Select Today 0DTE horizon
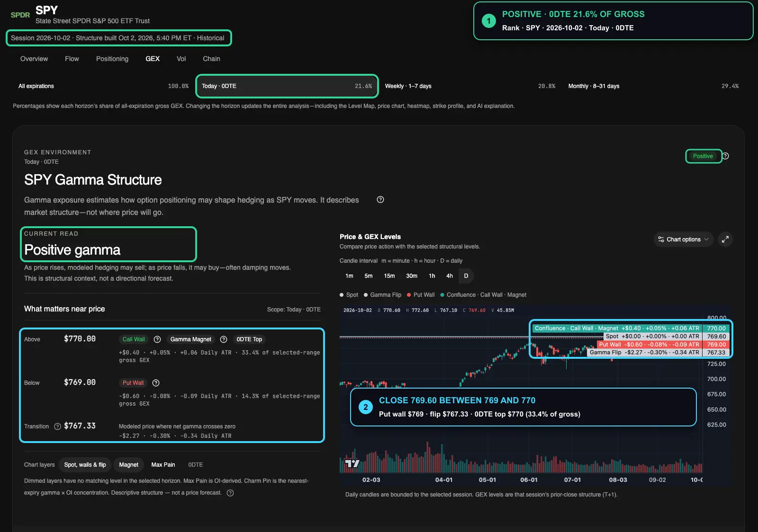758x532 pixels. (x=287, y=86)
